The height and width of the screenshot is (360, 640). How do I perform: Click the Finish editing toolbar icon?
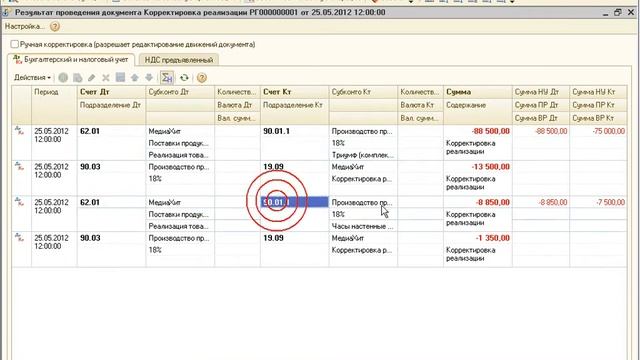[120, 78]
